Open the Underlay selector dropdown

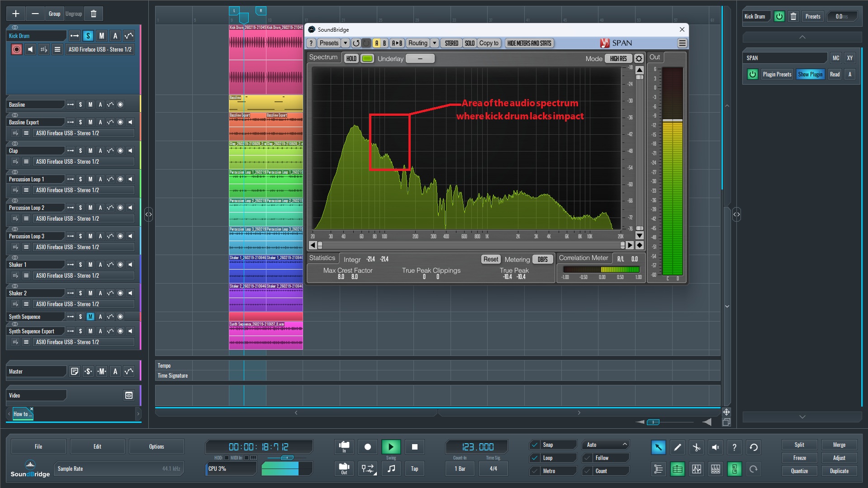point(420,58)
